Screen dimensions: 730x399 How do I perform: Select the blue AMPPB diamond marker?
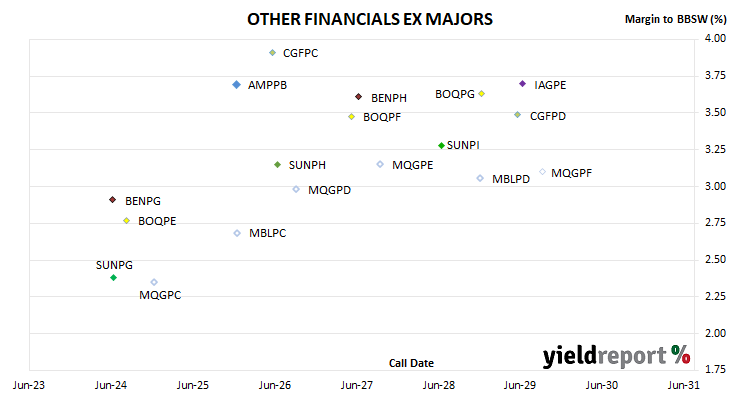(x=237, y=85)
